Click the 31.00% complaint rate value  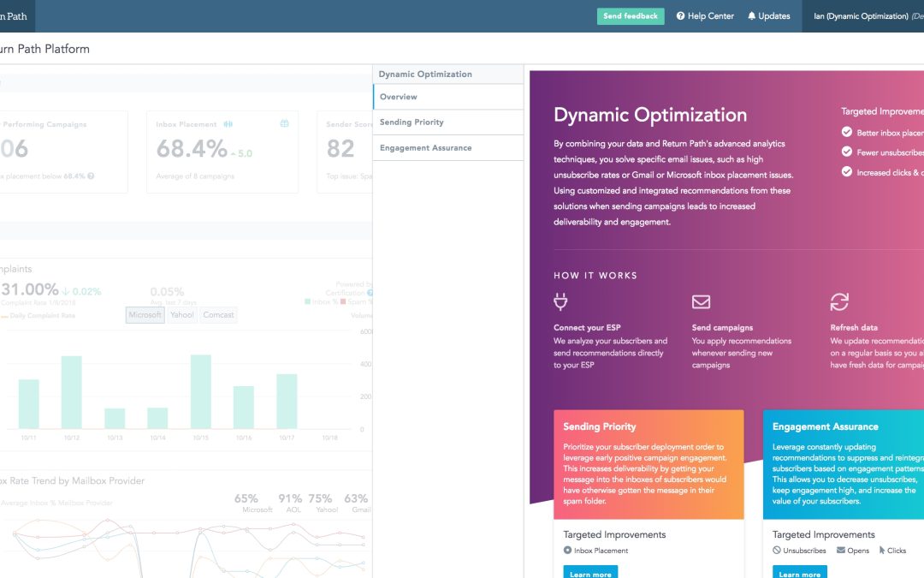[29, 289]
